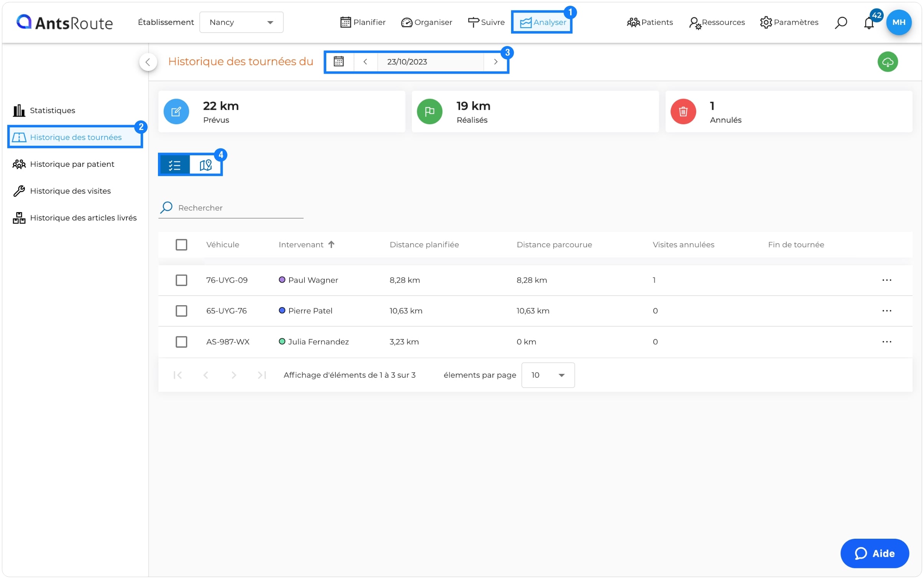The image size is (924, 579).
Task: Sort by Visites annulées column
Action: point(683,245)
